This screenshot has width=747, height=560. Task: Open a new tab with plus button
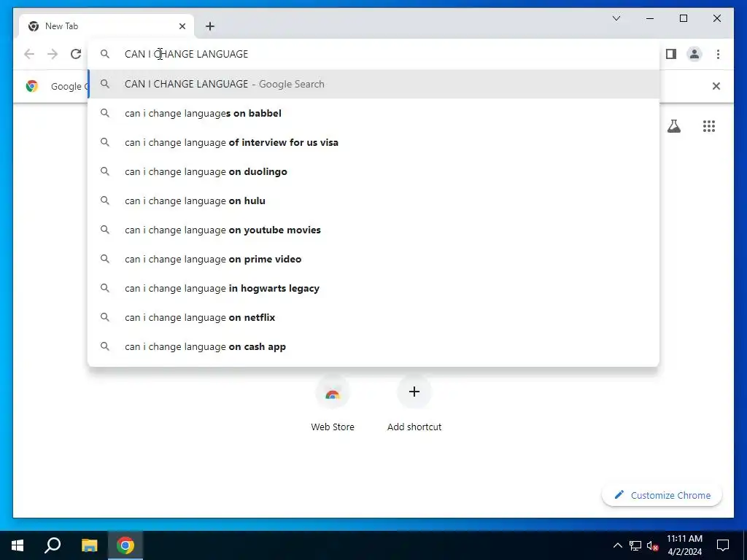(210, 26)
